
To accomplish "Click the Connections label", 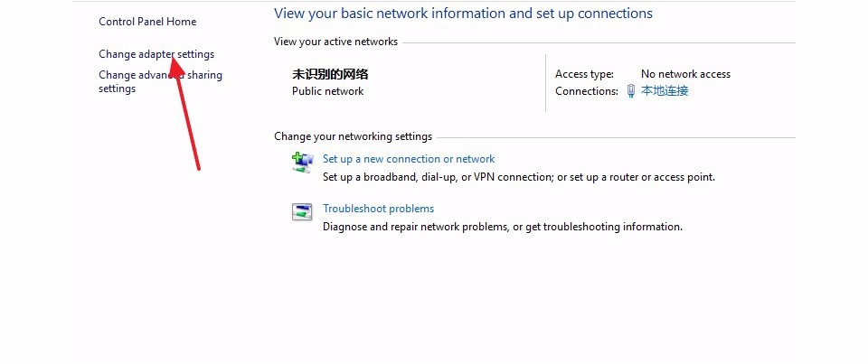I will [587, 91].
